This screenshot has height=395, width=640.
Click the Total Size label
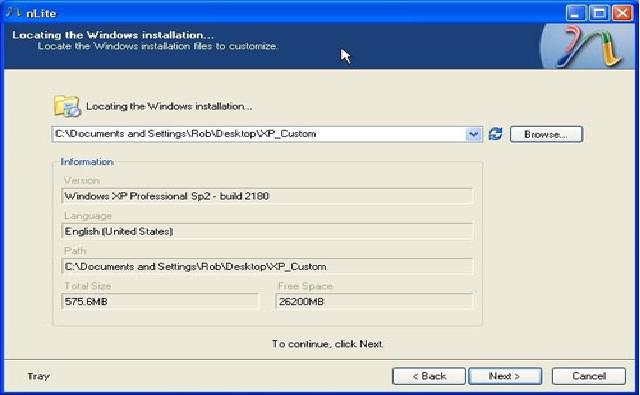coord(87,286)
